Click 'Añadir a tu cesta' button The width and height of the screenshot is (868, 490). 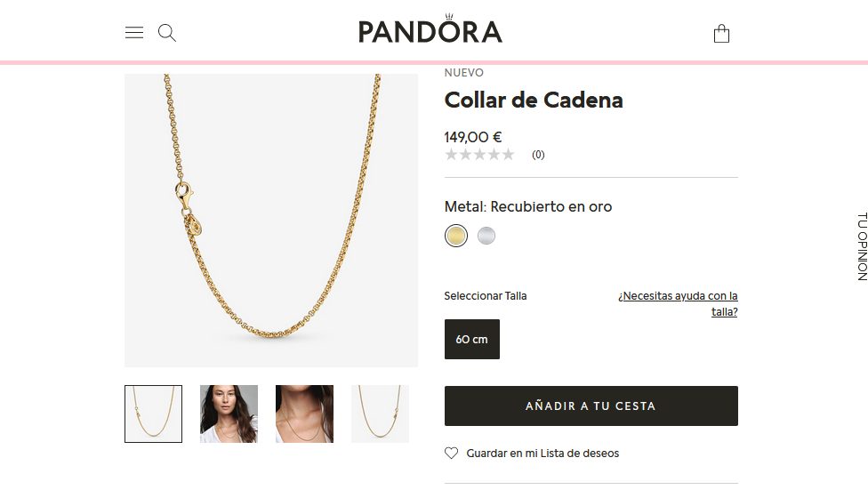591,406
